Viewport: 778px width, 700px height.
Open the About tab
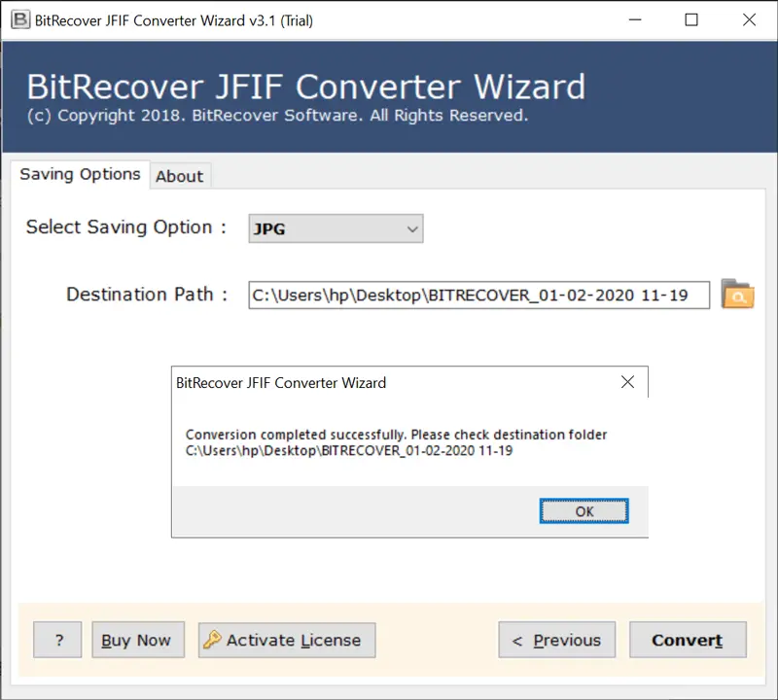(180, 176)
